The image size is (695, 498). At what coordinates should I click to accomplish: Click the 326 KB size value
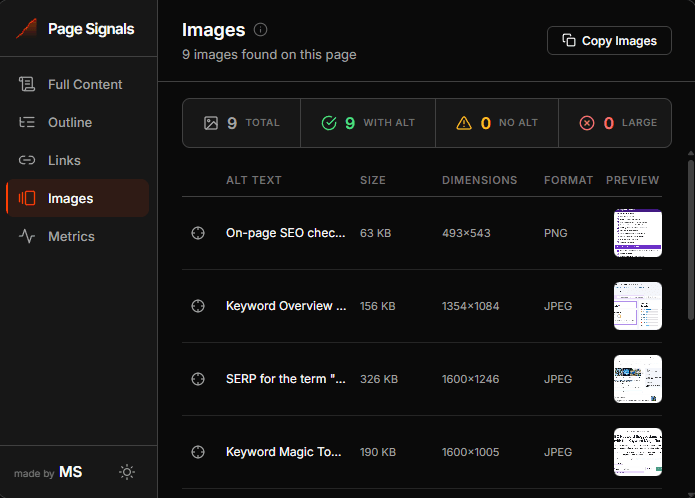[379, 379]
